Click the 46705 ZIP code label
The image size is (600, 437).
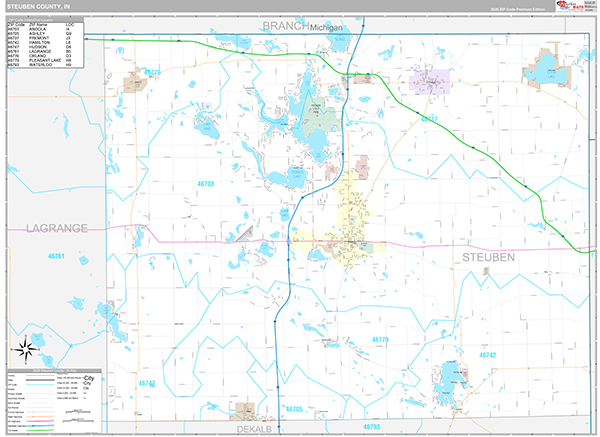pos(294,409)
